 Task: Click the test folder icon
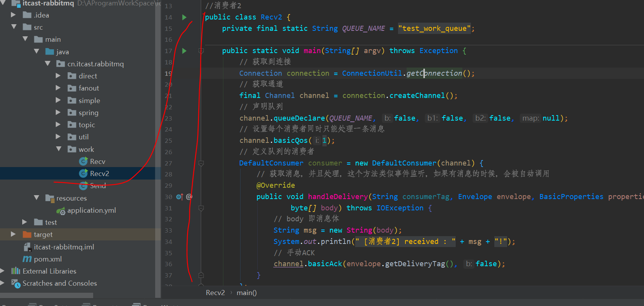tap(38, 222)
